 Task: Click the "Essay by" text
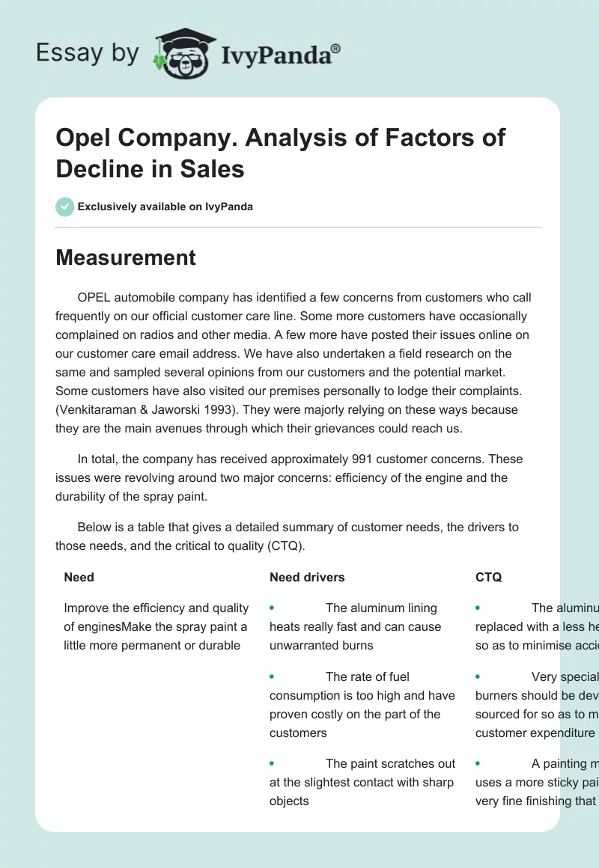click(x=88, y=52)
